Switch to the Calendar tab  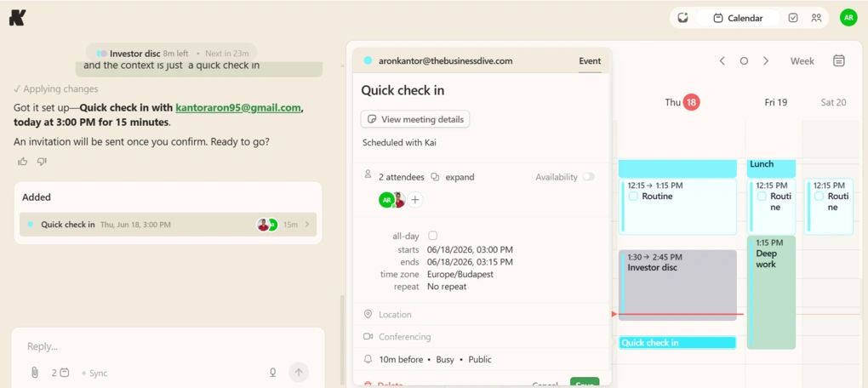point(738,18)
